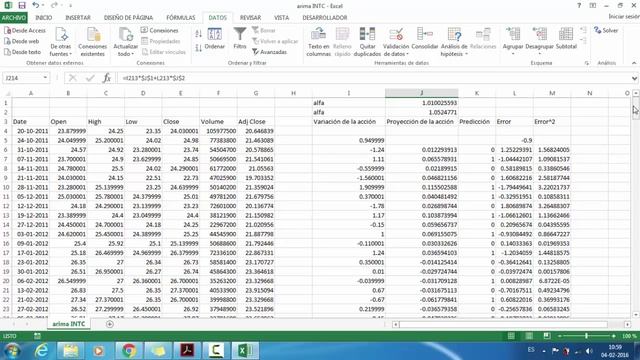The image size is (640, 360).
Task: Click zoom in plus button
Action: [x=613, y=336]
